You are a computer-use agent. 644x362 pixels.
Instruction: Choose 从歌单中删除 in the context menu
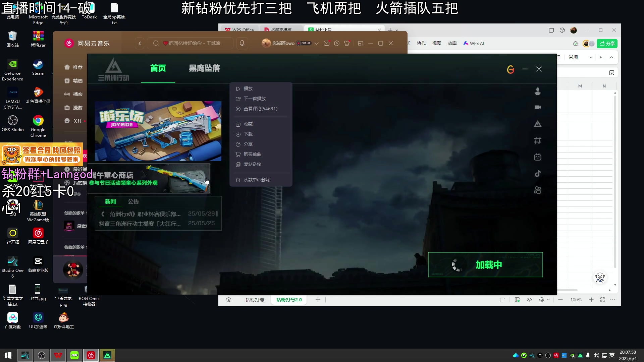[x=261, y=180]
